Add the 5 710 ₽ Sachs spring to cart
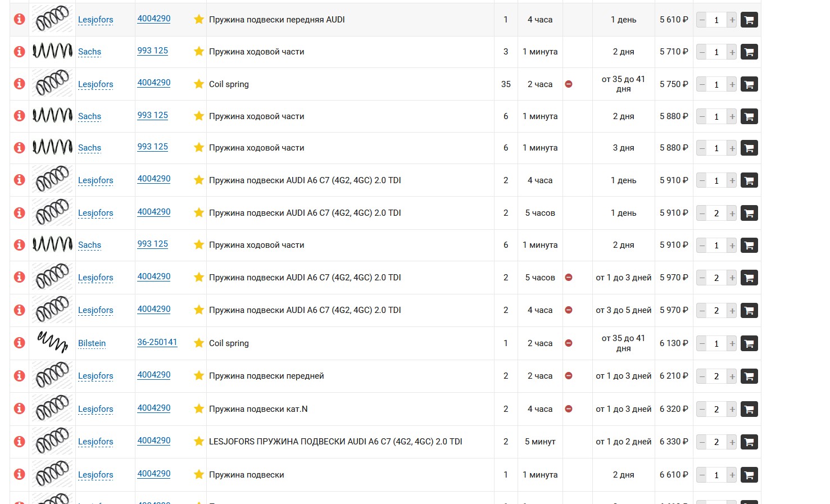The height and width of the screenshot is (504, 830). tap(749, 52)
